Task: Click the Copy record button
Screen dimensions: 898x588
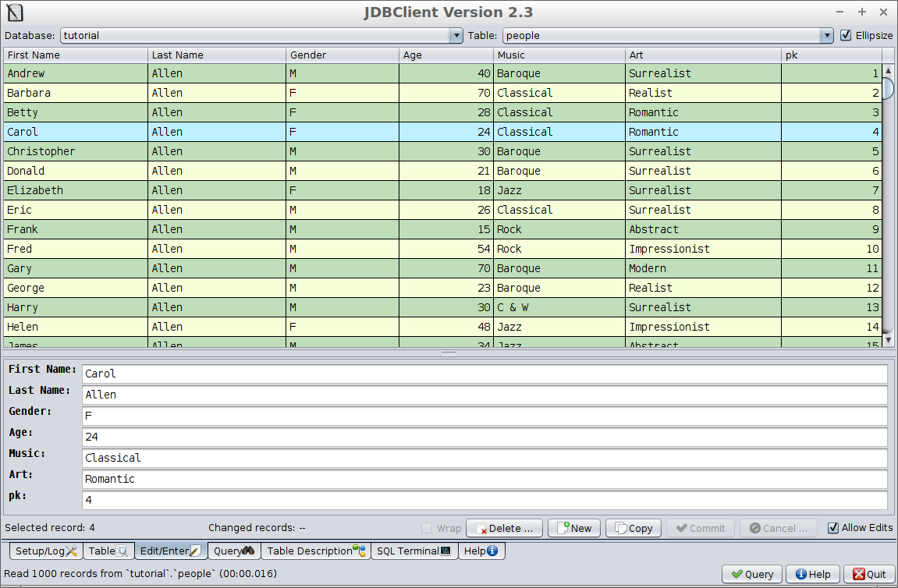Action: (x=633, y=528)
